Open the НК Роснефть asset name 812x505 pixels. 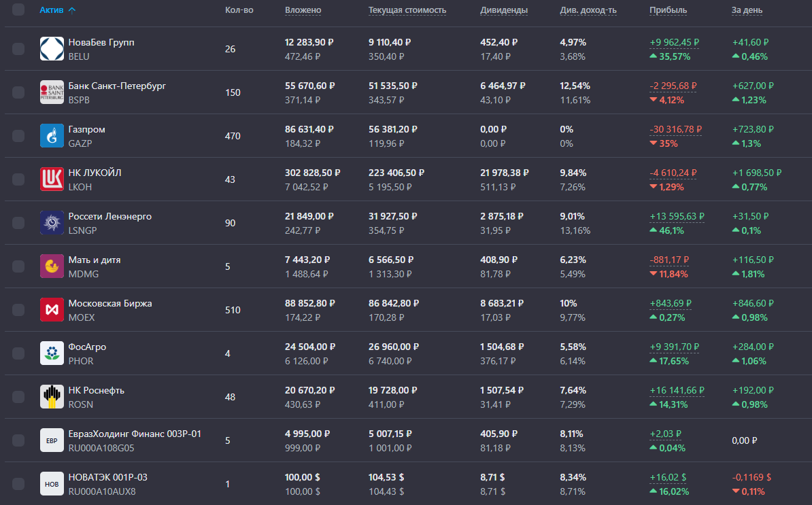(97, 390)
